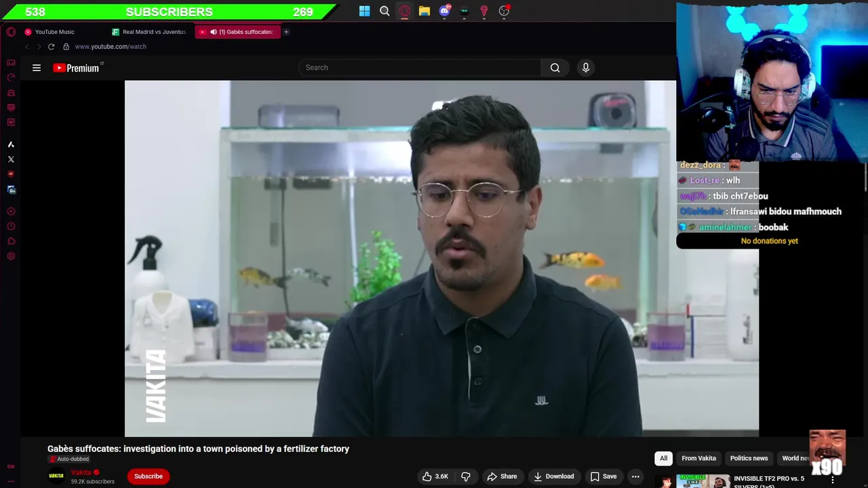This screenshot has height=488, width=868.
Task: Dislike this video
Action: (x=466, y=476)
